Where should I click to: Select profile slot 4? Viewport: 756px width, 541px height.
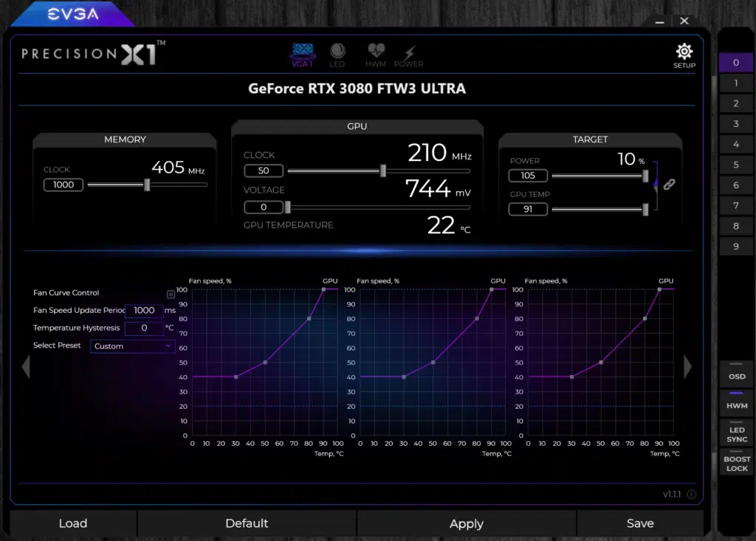pos(736,144)
